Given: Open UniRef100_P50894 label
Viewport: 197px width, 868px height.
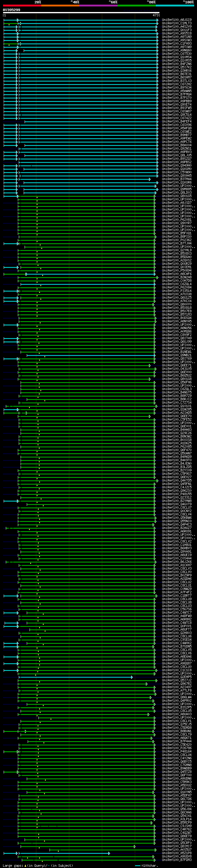Looking at the screenshot, I should tap(177, 270).
